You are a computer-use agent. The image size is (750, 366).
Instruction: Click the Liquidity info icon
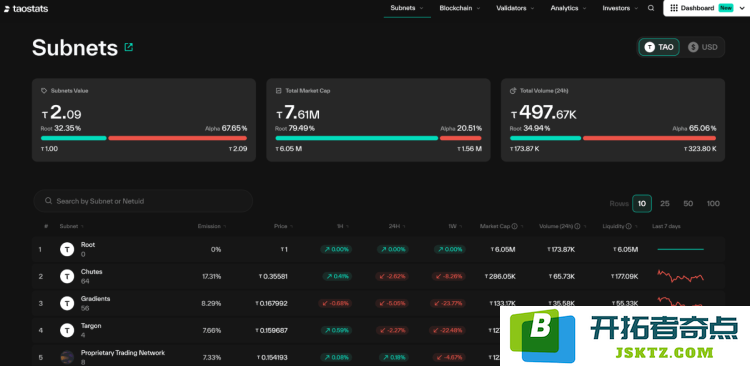point(629,226)
